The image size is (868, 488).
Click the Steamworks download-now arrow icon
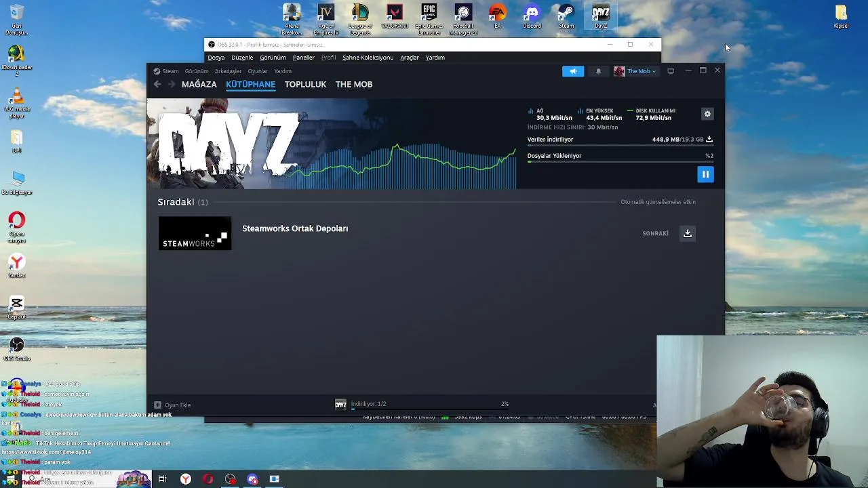point(687,233)
